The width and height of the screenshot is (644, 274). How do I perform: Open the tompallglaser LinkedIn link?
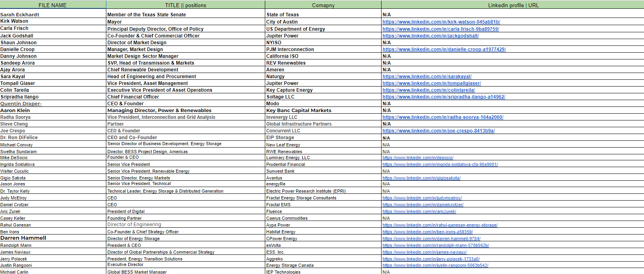tap(432, 83)
